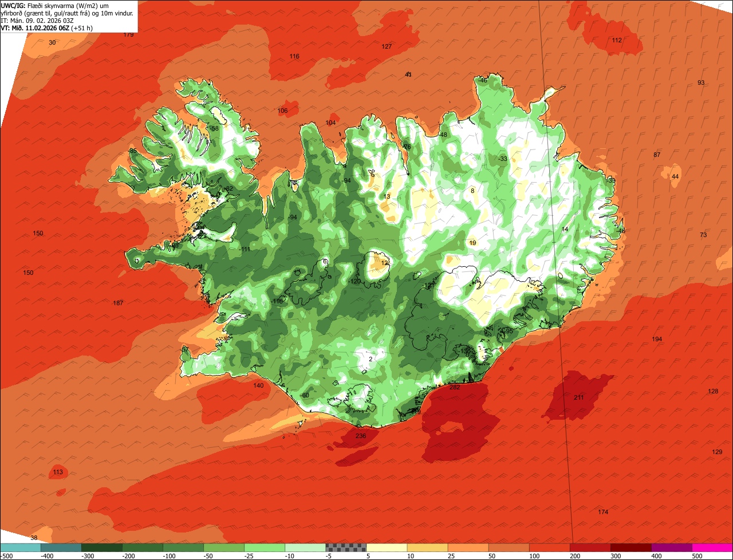Click the map value -60 on the south coast
This screenshot has width=733, height=560.
(305, 395)
